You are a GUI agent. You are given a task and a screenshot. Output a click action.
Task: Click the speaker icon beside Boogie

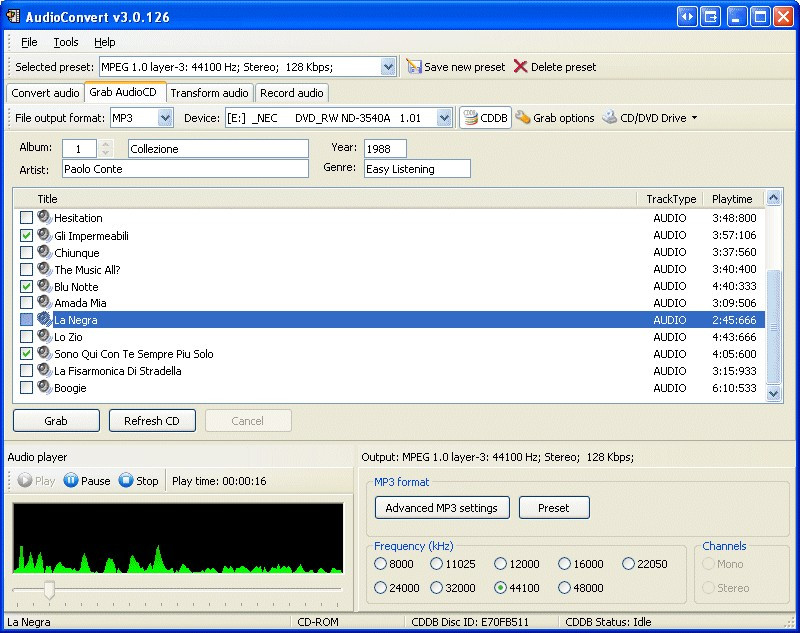[44, 387]
